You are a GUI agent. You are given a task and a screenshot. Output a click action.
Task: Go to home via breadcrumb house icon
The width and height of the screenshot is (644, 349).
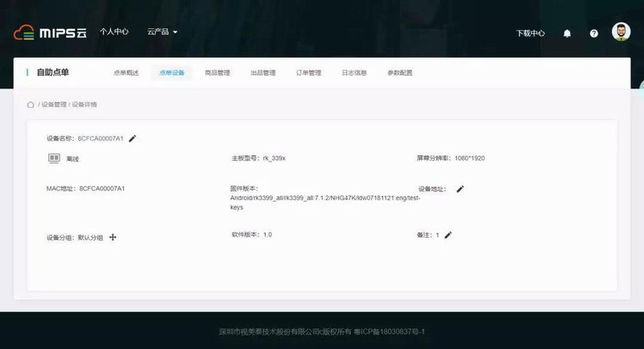coord(31,105)
